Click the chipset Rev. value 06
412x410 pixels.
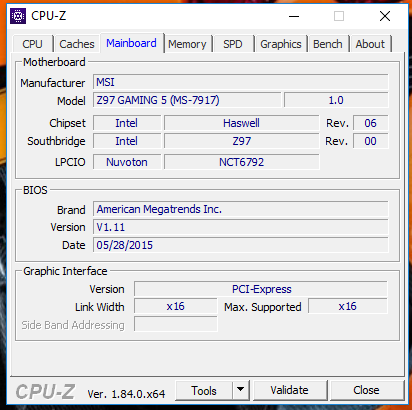pos(370,123)
